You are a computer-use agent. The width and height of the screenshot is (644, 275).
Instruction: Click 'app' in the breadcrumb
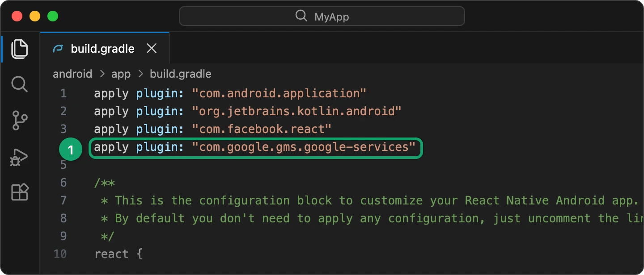[x=121, y=74]
